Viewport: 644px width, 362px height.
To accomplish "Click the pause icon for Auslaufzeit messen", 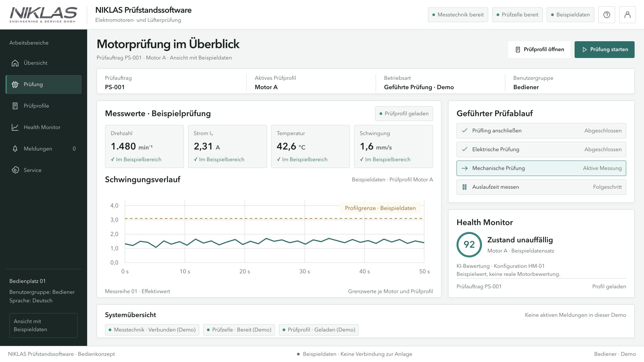I will click(x=465, y=187).
